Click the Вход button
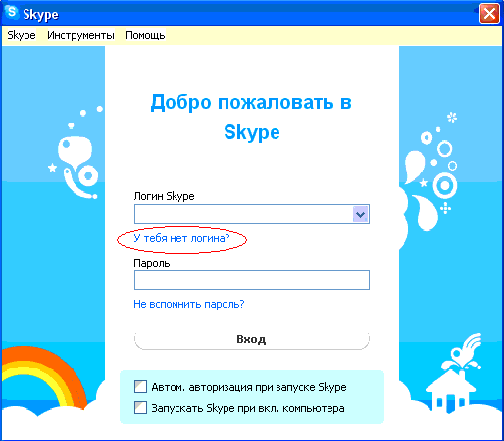This screenshot has height=441, width=504. click(252, 340)
